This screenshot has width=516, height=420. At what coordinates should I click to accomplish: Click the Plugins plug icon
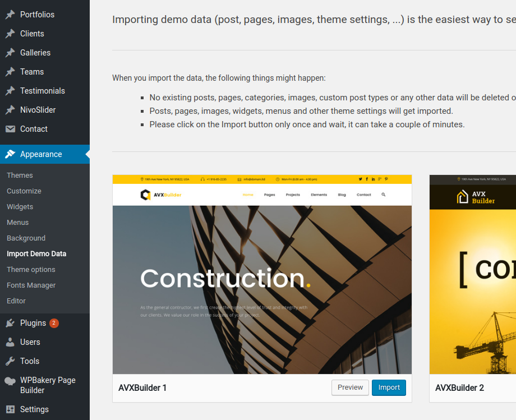pyautogui.click(x=10, y=323)
